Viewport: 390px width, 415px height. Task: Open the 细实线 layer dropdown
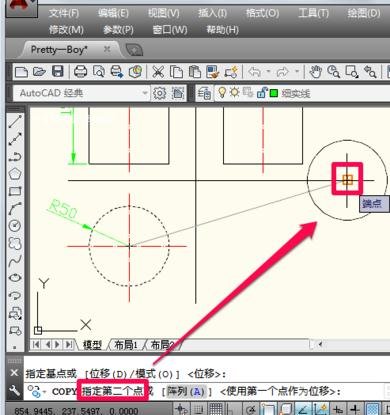pyautogui.click(x=302, y=93)
